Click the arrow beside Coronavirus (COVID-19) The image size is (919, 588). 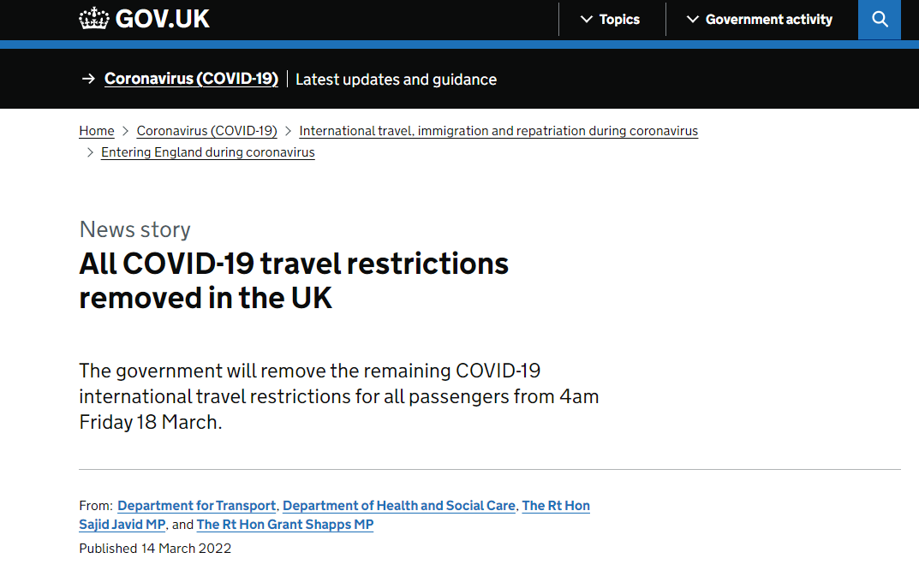[88, 78]
